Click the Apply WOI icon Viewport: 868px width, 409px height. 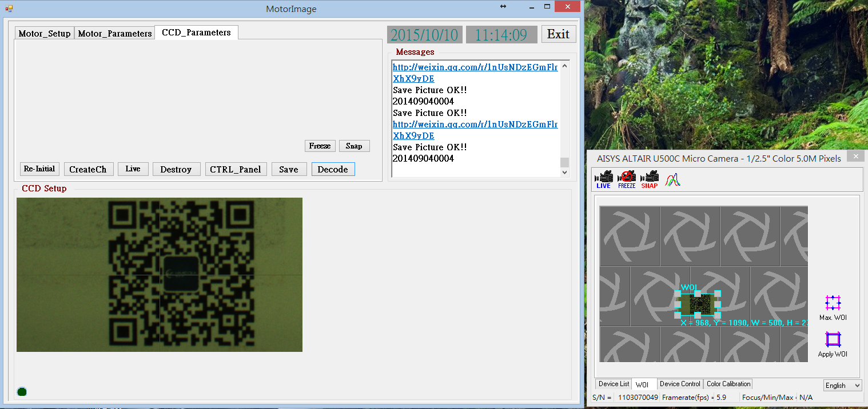(833, 344)
